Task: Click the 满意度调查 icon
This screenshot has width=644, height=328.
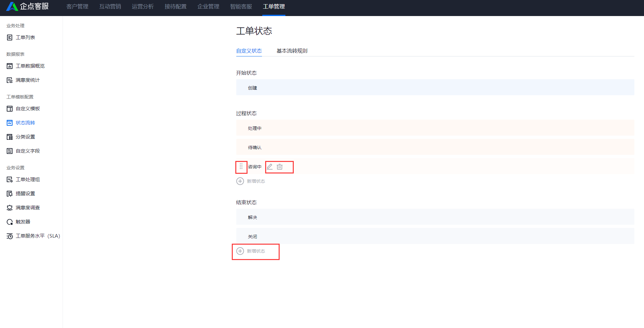Action: [10, 208]
